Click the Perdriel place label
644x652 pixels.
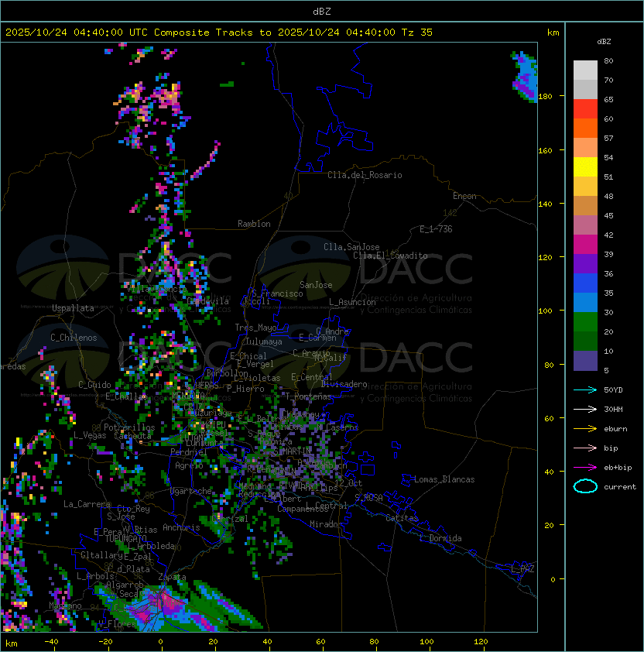[187, 452]
